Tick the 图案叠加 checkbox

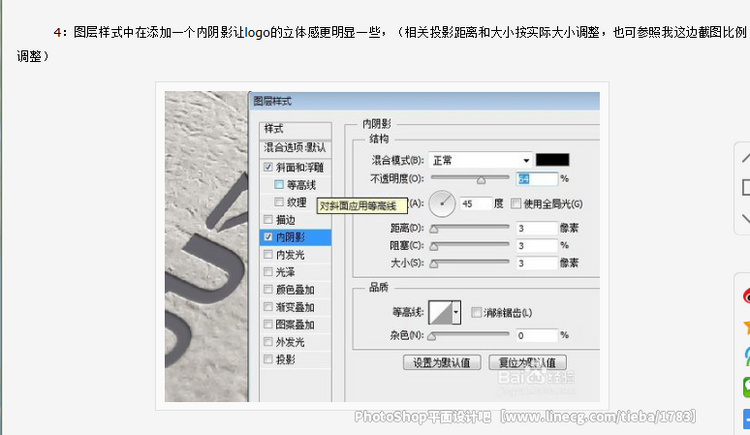click(x=268, y=324)
